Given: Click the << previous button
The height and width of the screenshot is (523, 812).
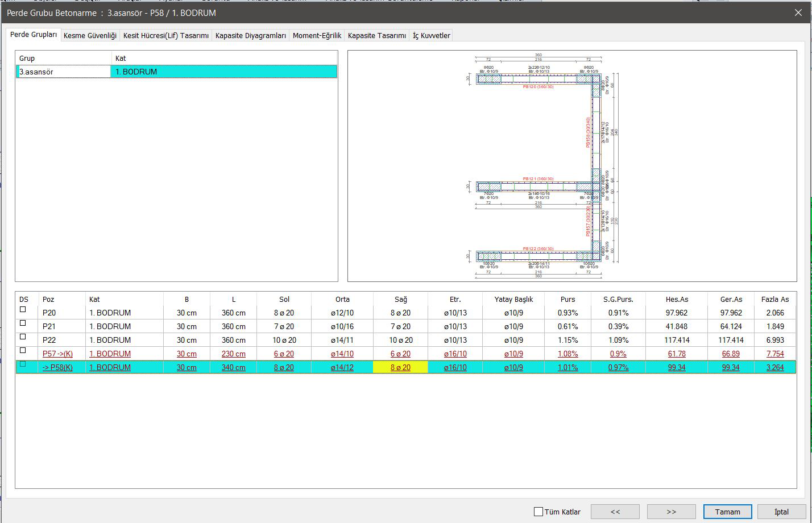Looking at the screenshot, I should (x=615, y=512).
